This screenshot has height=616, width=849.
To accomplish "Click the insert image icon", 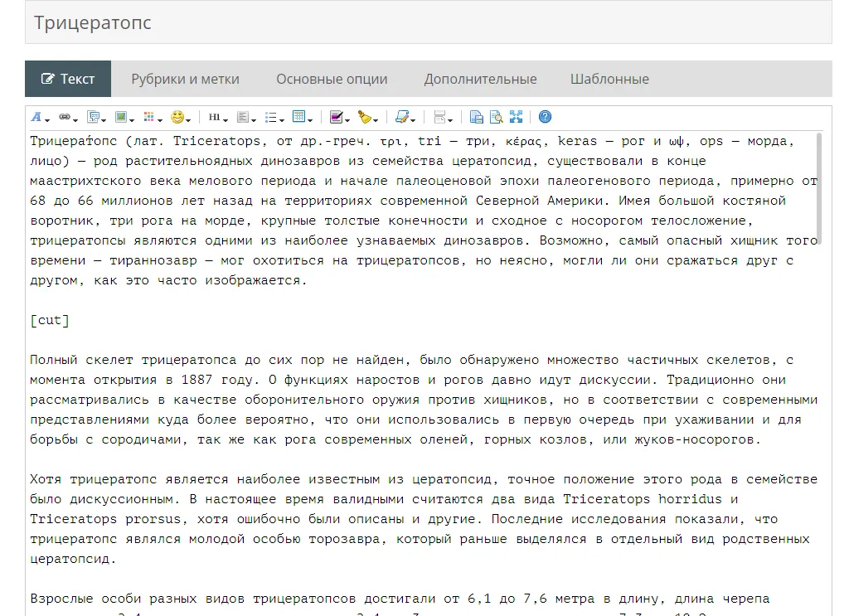I will [122, 117].
